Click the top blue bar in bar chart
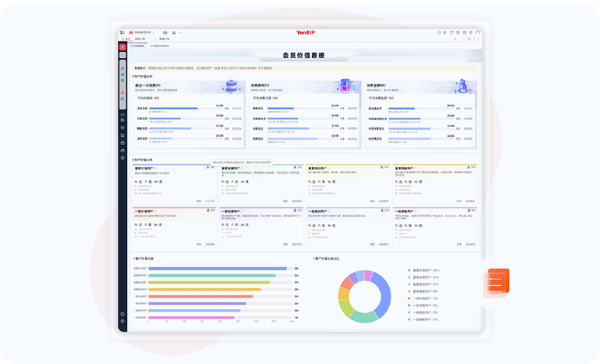 217,269
